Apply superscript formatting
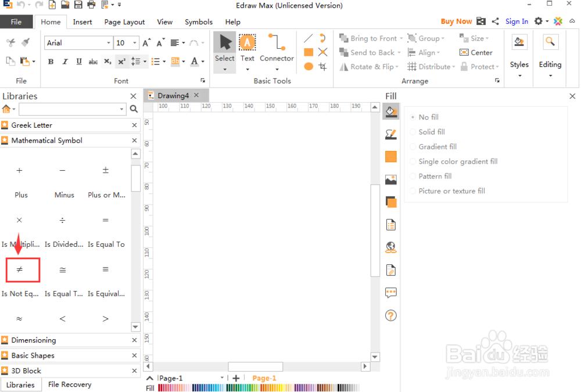The width and height of the screenshot is (581, 392). point(121,62)
